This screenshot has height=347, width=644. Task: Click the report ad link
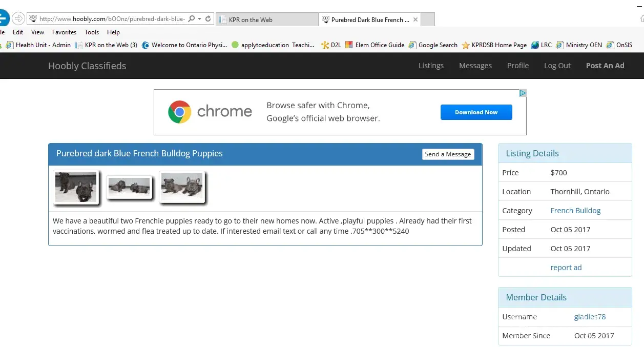[566, 268]
